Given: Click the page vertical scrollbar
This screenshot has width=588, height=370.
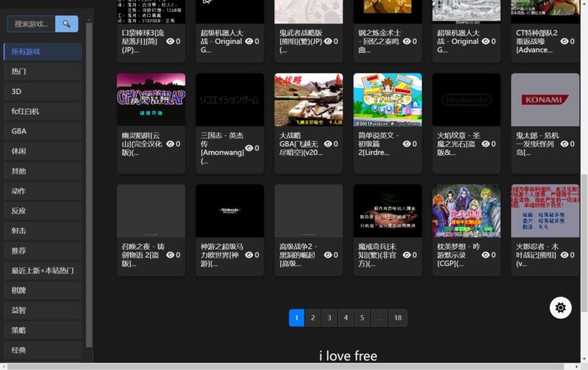Looking at the screenshot, I should coord(584,242).
